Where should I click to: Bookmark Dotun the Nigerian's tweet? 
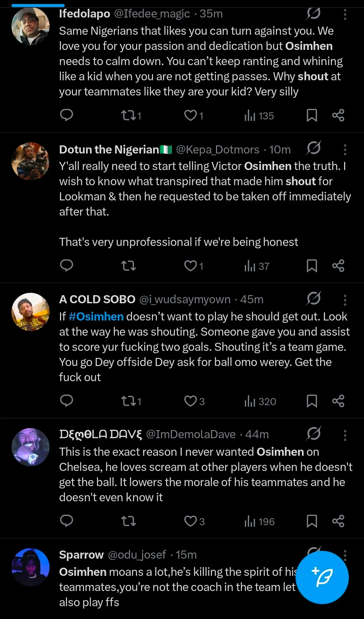click(x=312, y=266)
